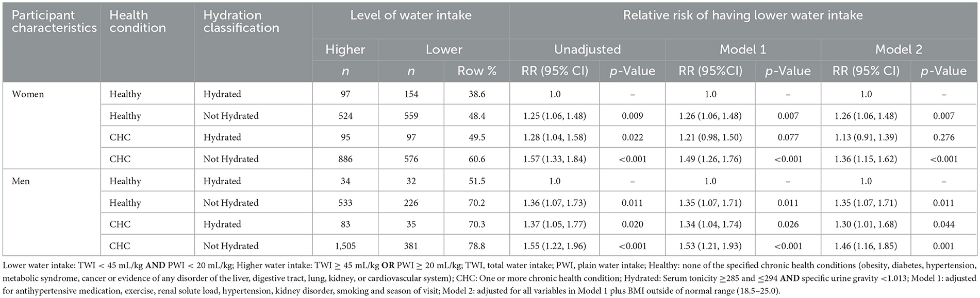
Task: Select the Unadjusted subheader
Action: tap(587, 49)
